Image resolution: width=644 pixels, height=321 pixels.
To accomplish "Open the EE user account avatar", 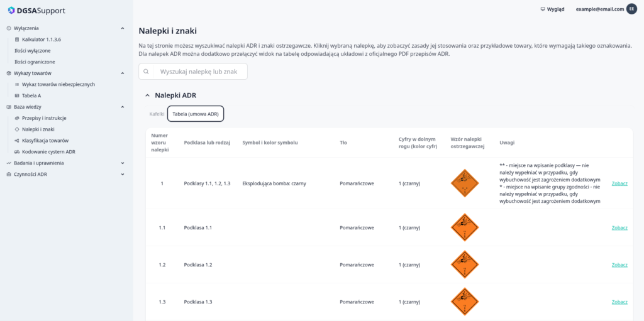I will tap(631, 9).
